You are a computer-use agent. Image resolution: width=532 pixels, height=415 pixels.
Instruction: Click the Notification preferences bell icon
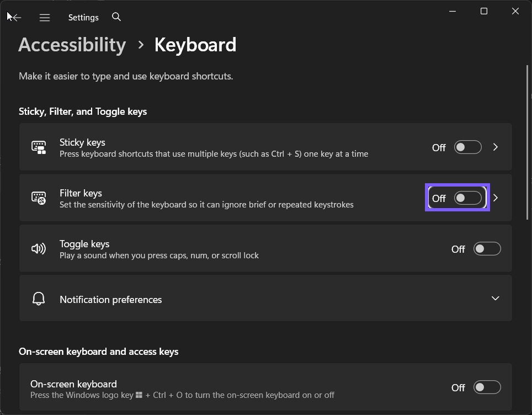tap(39, 299)
